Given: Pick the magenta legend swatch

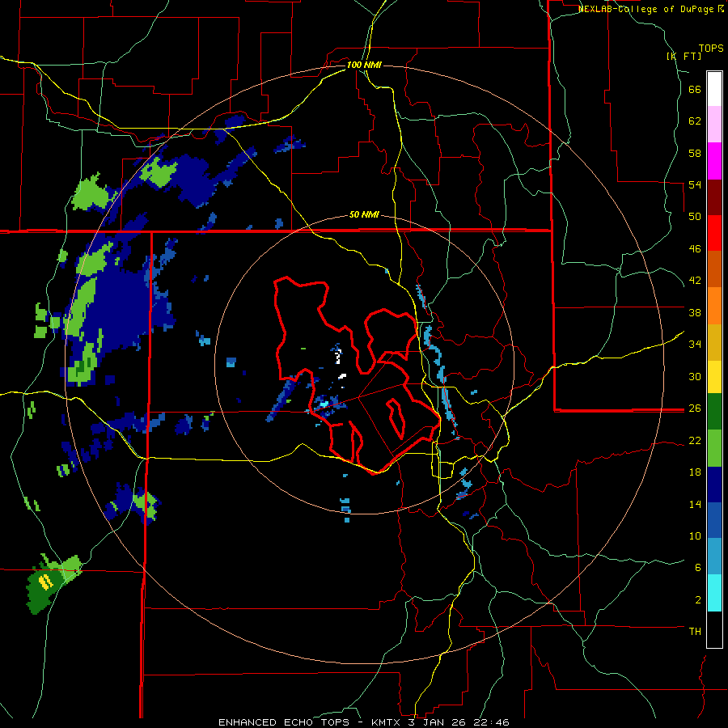Looking at the screenshot, I should (x=714, y=161).
